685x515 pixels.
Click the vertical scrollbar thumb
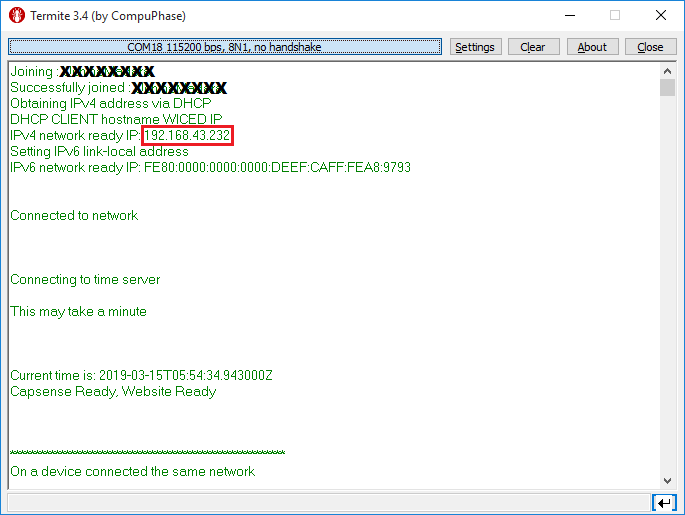click(667, 87)
